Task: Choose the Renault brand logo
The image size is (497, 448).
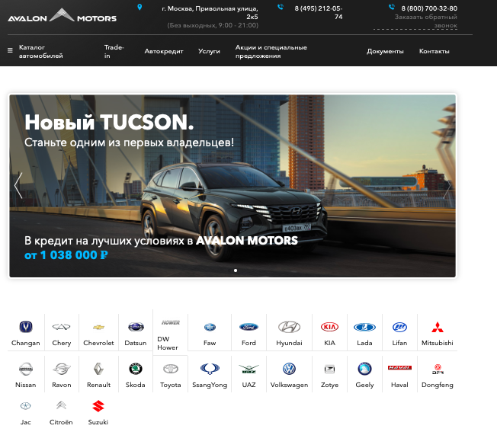Action: pos(98,369)
